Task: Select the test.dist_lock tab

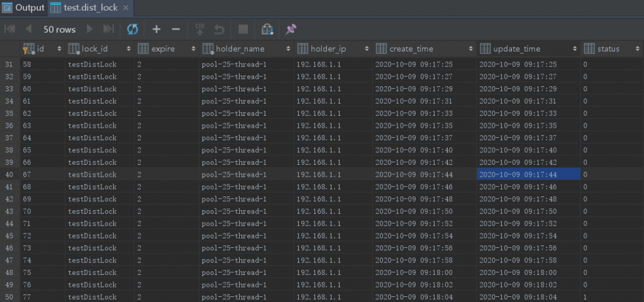Action: click(91, 8)
